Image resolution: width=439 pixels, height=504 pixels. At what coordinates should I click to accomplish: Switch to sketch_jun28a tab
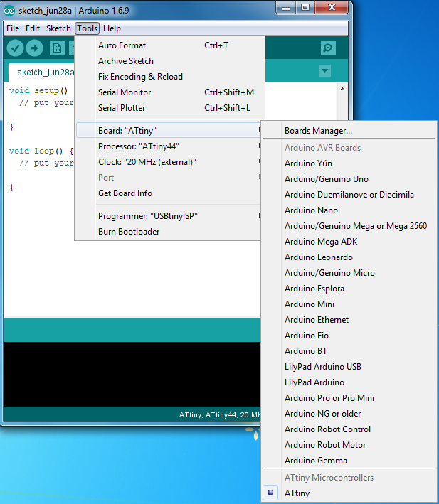click(42, 73)
